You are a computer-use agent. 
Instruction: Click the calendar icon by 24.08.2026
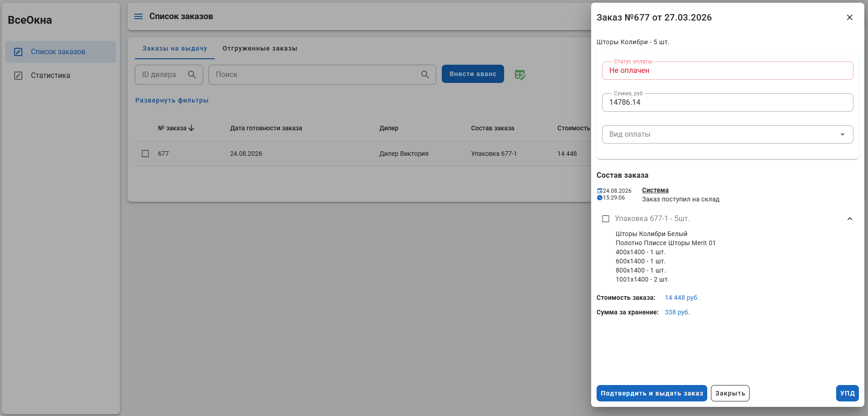[600, 191]
